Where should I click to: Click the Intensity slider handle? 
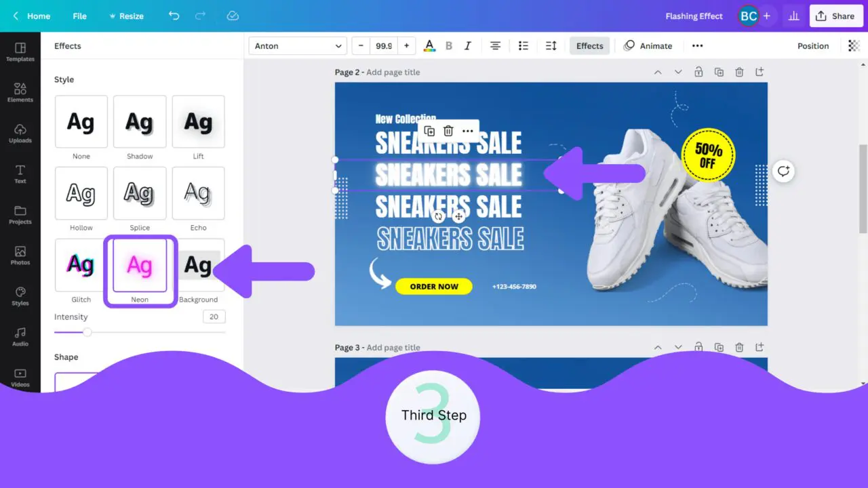coord(87,332)
